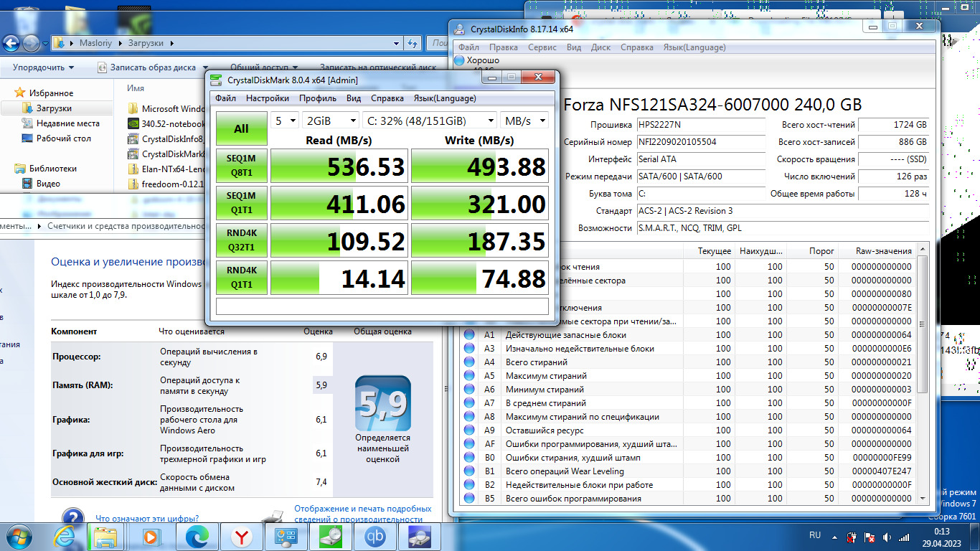Launch Microsoft Edge from the taskbar
This screenshot has height=551, width=980.
coord(197,536)
